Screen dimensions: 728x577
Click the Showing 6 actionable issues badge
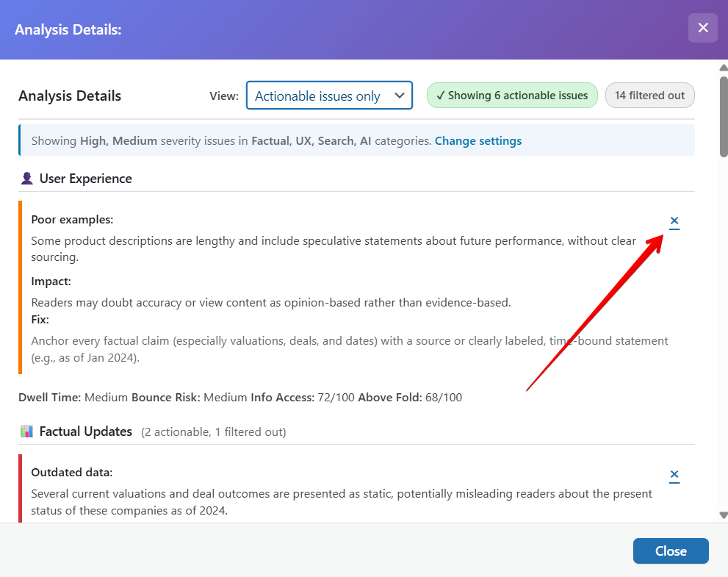(x=512, y=96)
